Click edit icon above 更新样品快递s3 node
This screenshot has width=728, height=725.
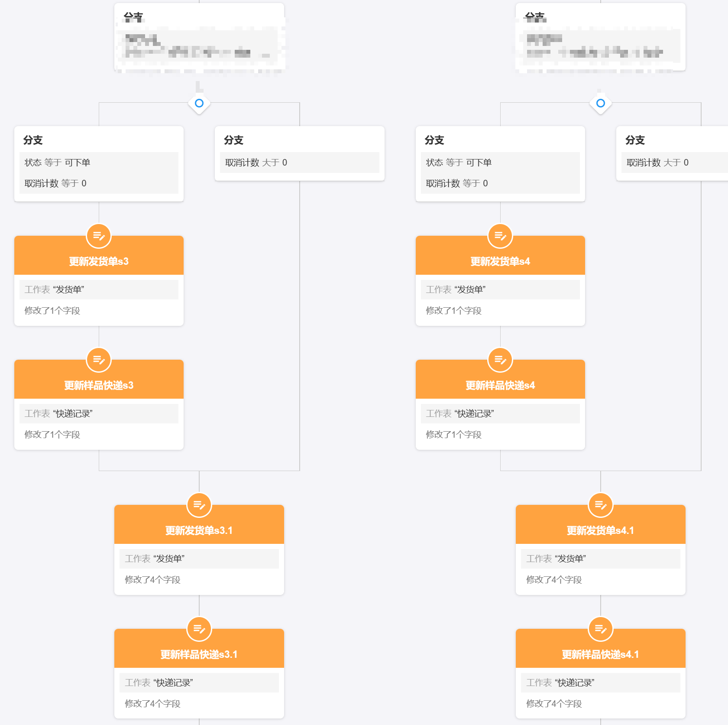(x=99, y=360)
